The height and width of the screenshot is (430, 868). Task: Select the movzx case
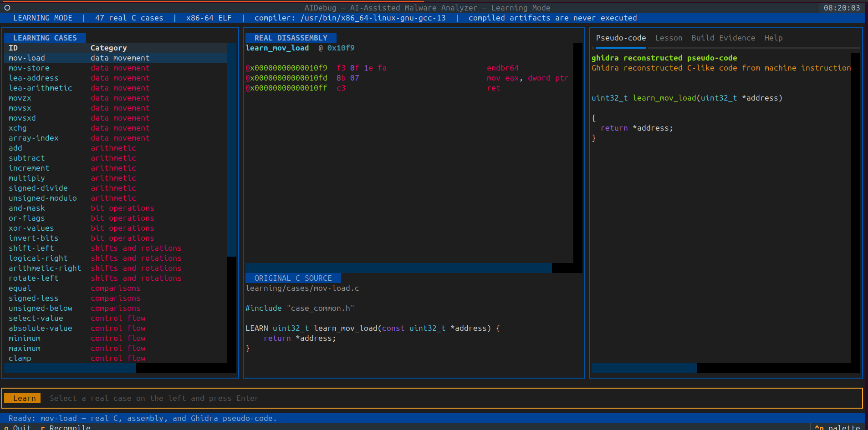tap(116, 98)
